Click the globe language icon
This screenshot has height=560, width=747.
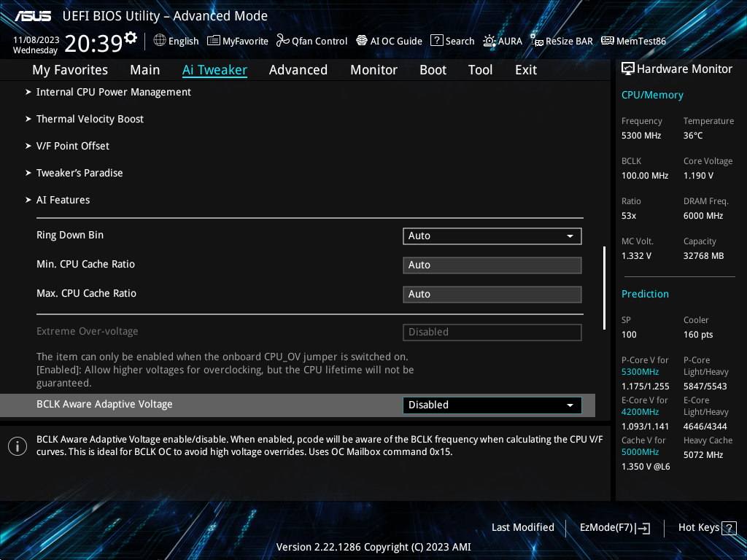coord(160,41)
